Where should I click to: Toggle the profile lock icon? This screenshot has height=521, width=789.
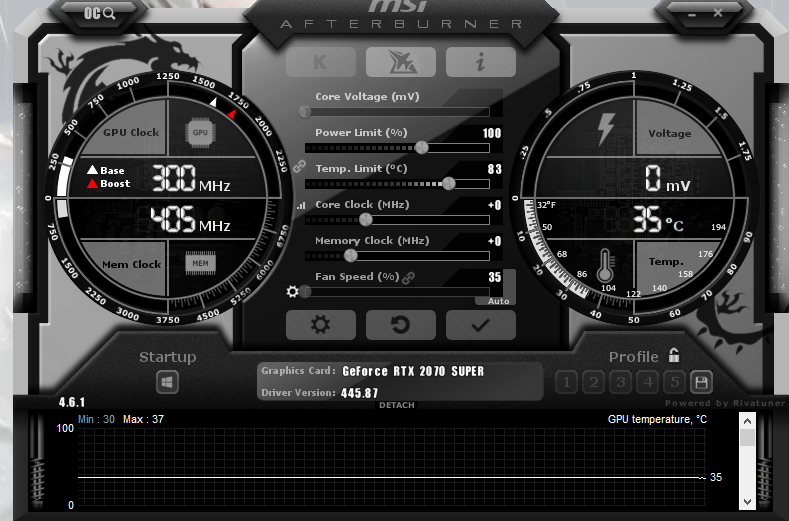674,355
